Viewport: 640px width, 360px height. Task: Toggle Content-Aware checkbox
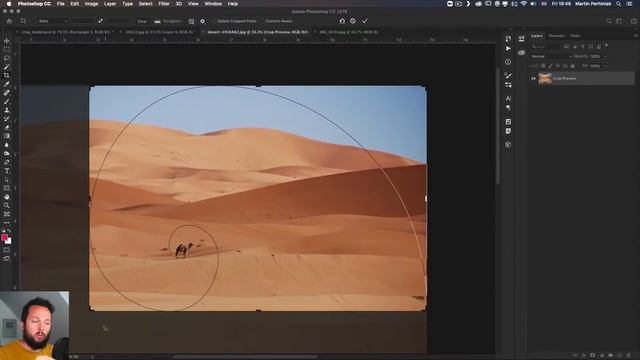(262, 21)
